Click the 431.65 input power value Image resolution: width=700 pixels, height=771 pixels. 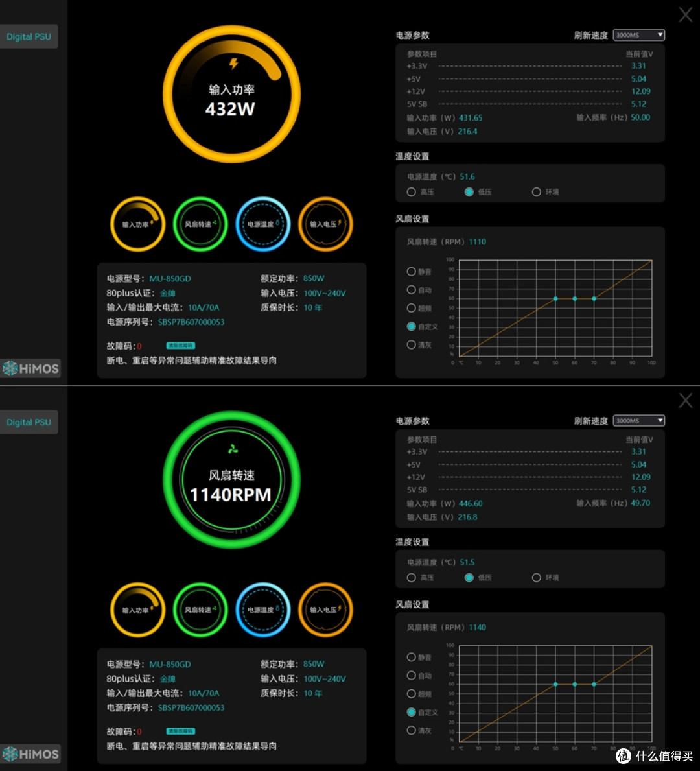click(x=471, y=118)
